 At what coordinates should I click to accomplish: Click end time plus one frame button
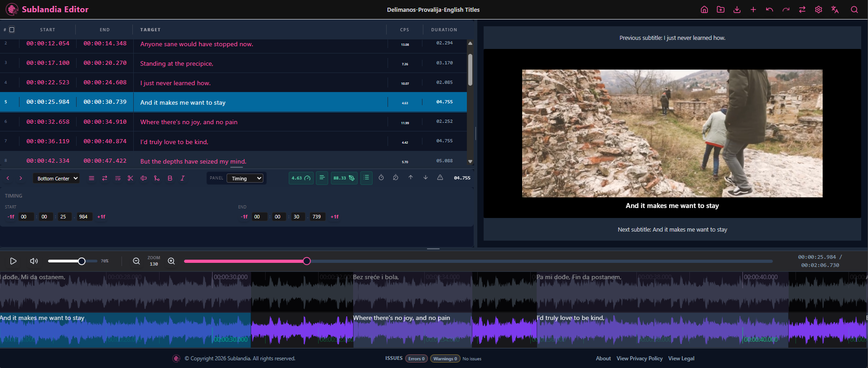(x=335, y=217)
